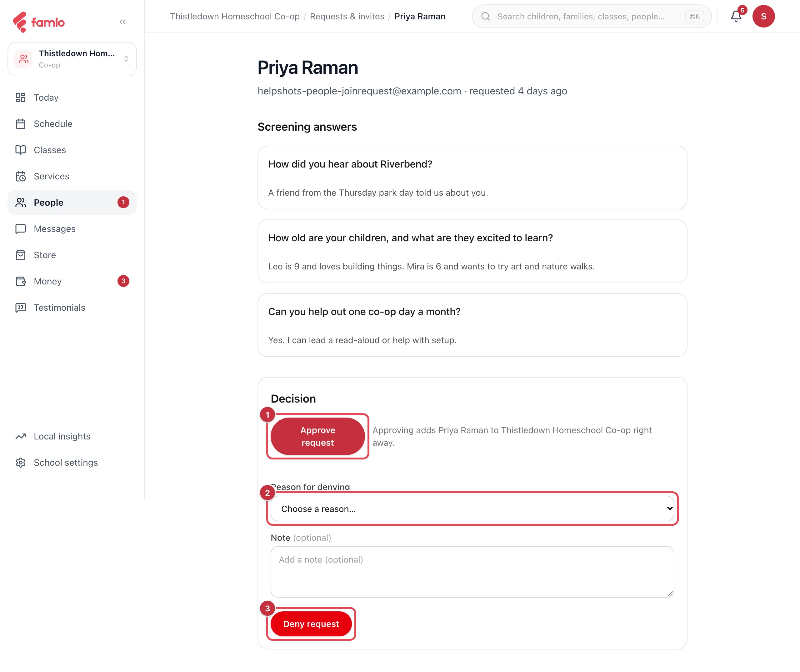This screenshot has height=672, width=800.
Task: Click the Schedule calendar icon
Action: (21, 124)
